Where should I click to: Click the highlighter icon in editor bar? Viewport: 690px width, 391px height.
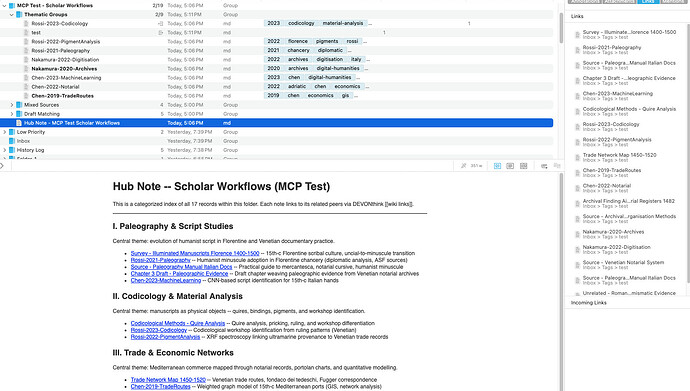[463, 166]
